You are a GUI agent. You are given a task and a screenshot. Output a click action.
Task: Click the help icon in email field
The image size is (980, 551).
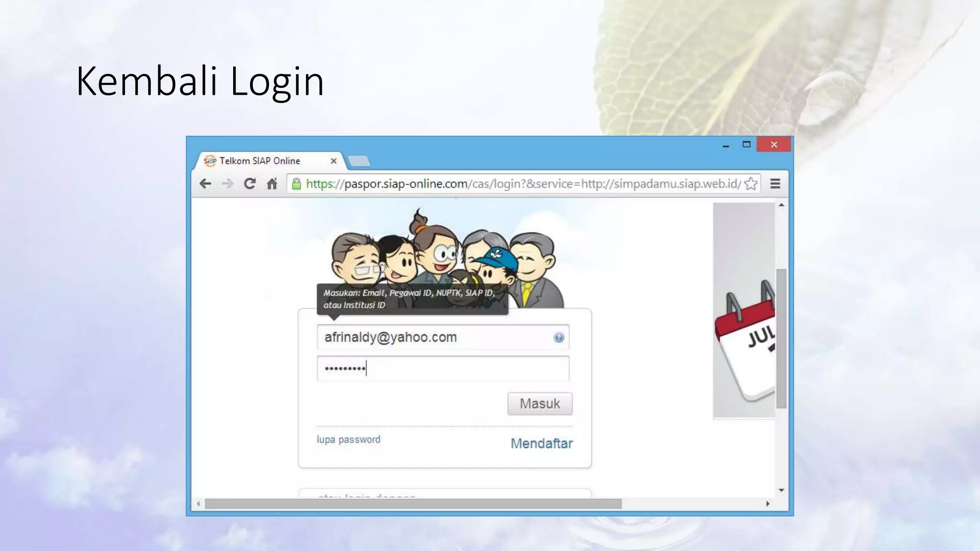click(558, 338)
